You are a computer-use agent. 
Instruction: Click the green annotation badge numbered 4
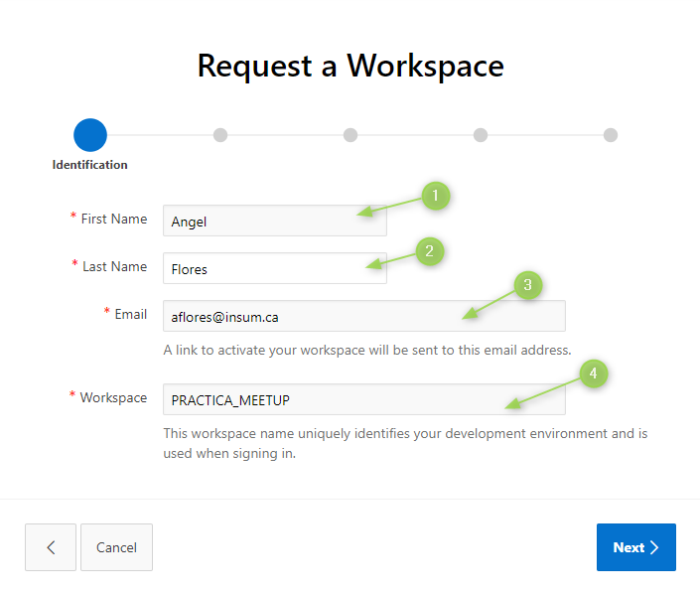[x=593, y=373]
